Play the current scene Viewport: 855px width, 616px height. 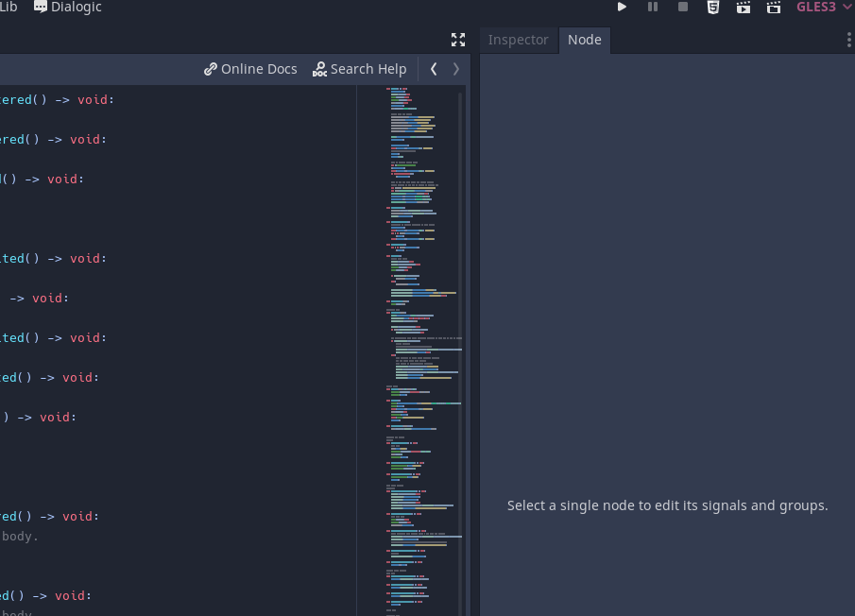743,7
